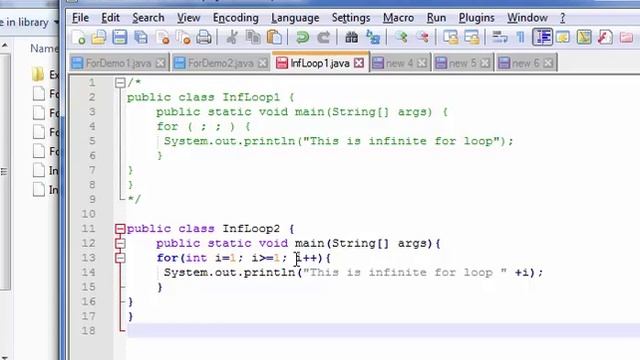The image size is (640, 360).
Task: Switch to the new 6 tab
Action: pyautogui.click(x=526, y=63)
